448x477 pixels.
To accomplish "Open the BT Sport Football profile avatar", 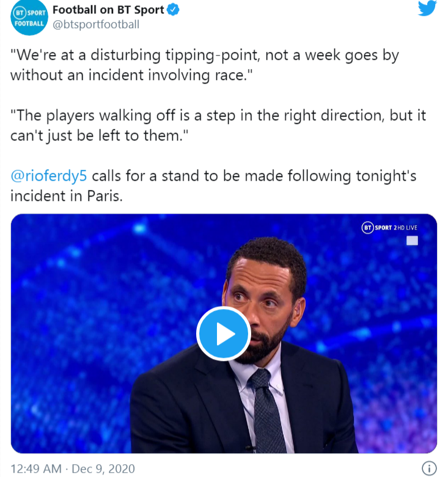I will click(29, 17).
